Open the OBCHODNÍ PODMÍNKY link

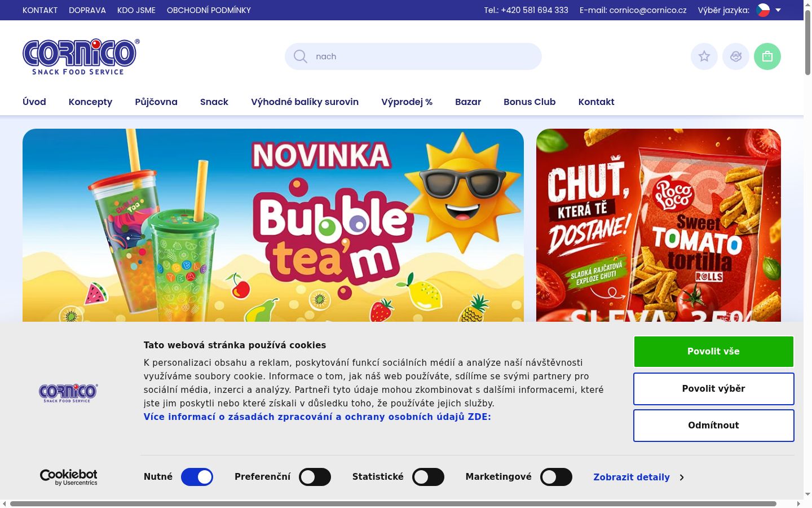pos(209,10)
